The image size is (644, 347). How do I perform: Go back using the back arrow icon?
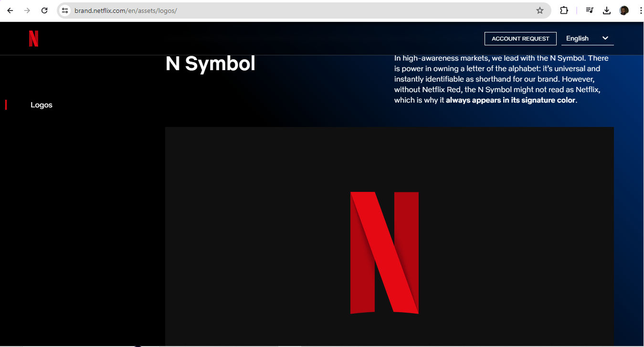click(10, 10)
